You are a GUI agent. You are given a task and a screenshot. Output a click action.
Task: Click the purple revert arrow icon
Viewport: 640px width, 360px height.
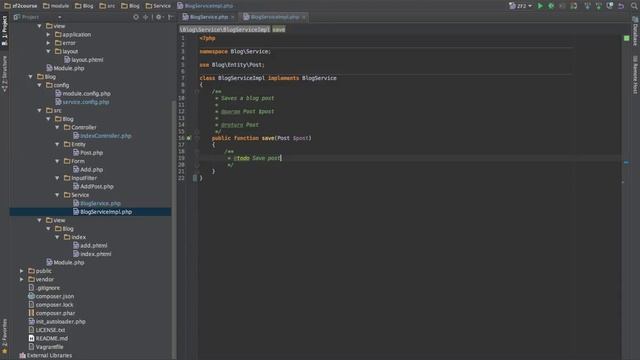pos(621,6)
